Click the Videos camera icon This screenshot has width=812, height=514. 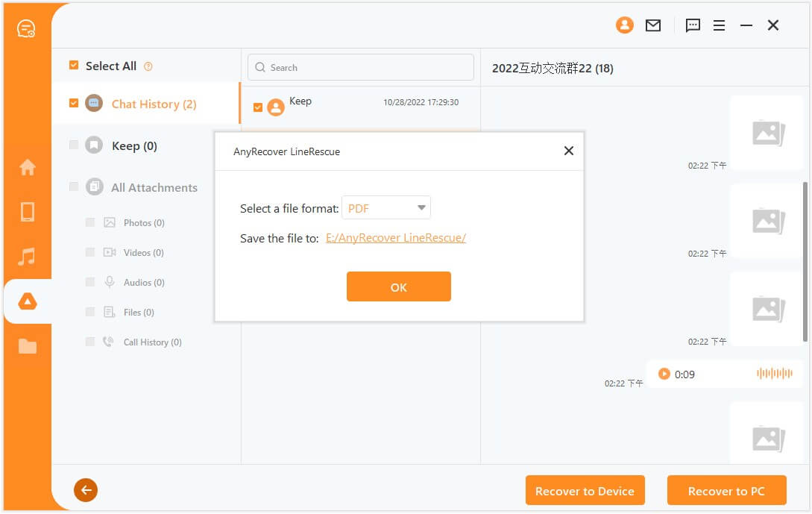coord(110,252)
